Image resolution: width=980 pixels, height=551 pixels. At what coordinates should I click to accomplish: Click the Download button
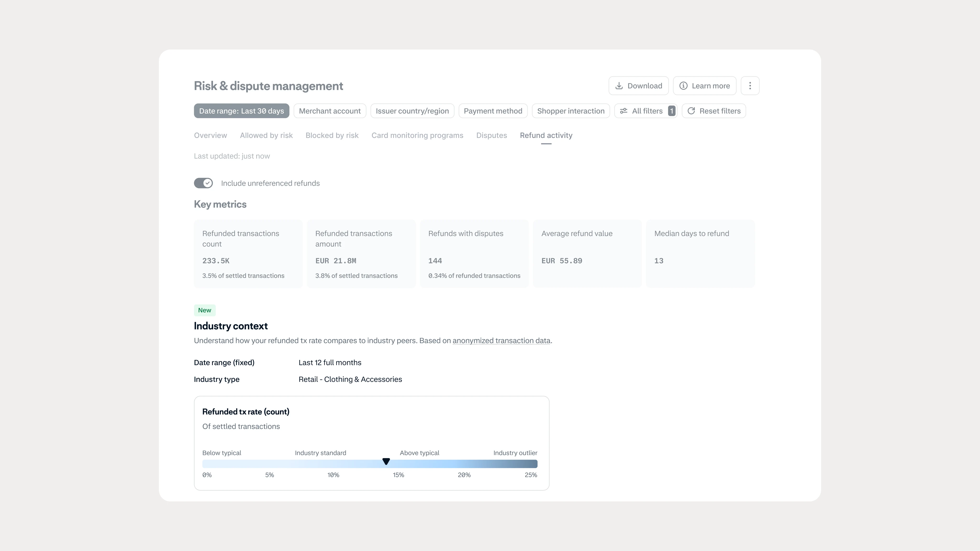(x=638, y=86)
